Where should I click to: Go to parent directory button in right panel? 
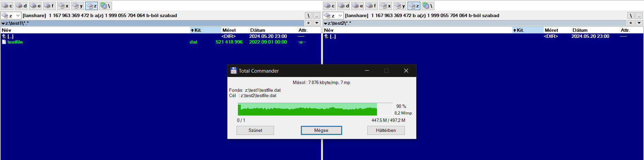[x=639, y=15]
